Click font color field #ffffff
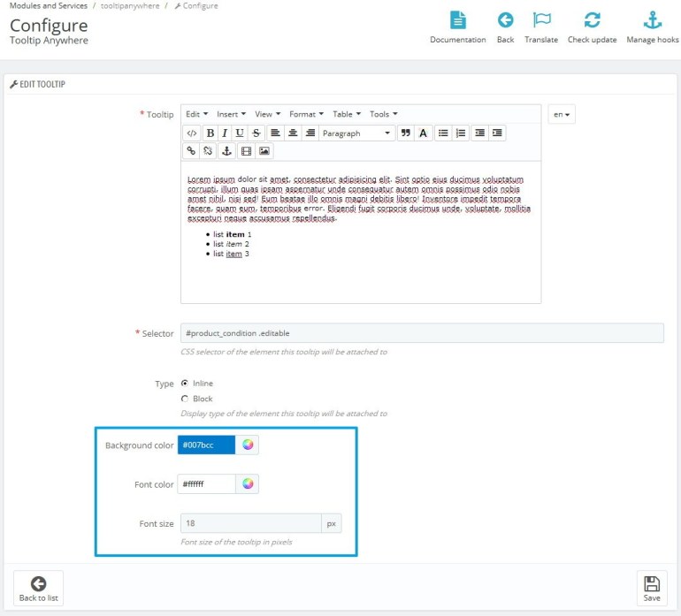The image size is (681, 616). [x=206, y=484]
